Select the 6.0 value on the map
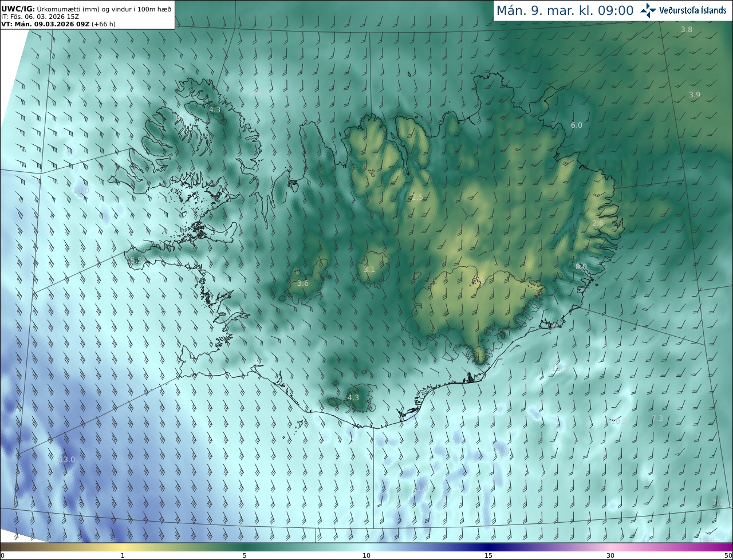The image size is (733, 560). [x=577, y=125]
